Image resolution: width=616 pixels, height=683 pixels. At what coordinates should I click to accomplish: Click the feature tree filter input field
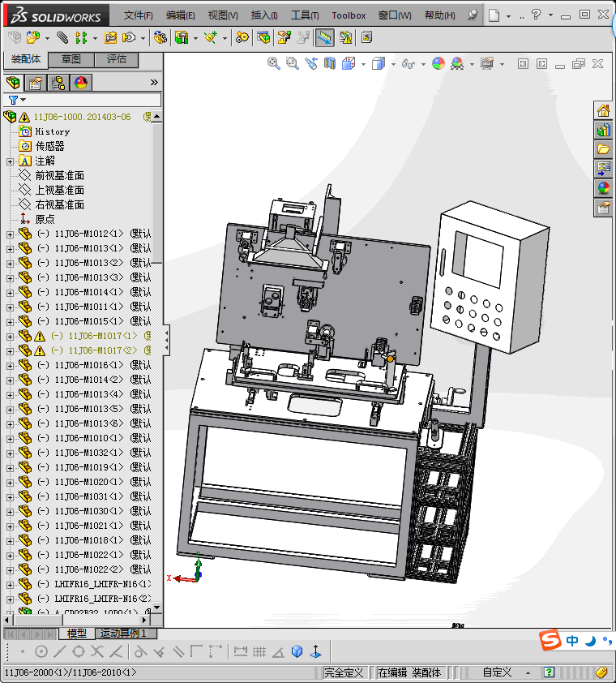91,100
